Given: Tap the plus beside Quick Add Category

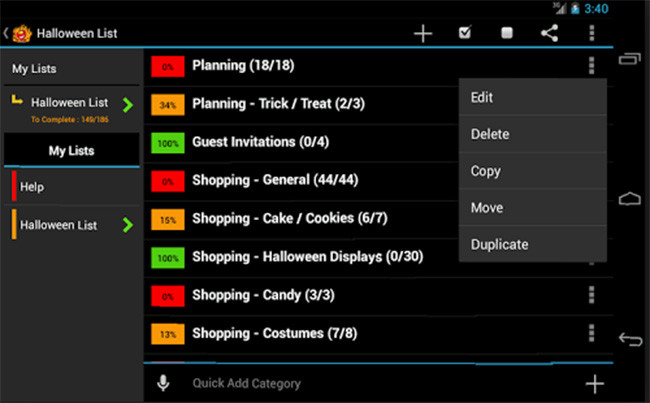Looking at the screenshot, I should 594,383.
